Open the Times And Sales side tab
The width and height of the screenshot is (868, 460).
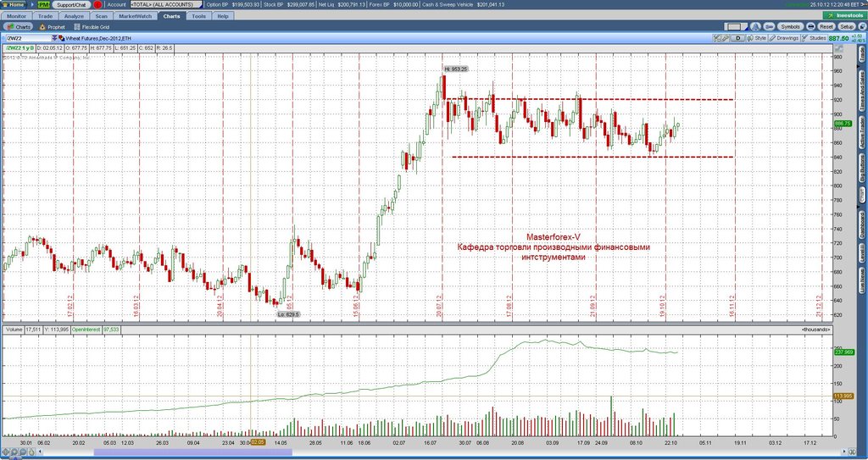coord(862,91)
